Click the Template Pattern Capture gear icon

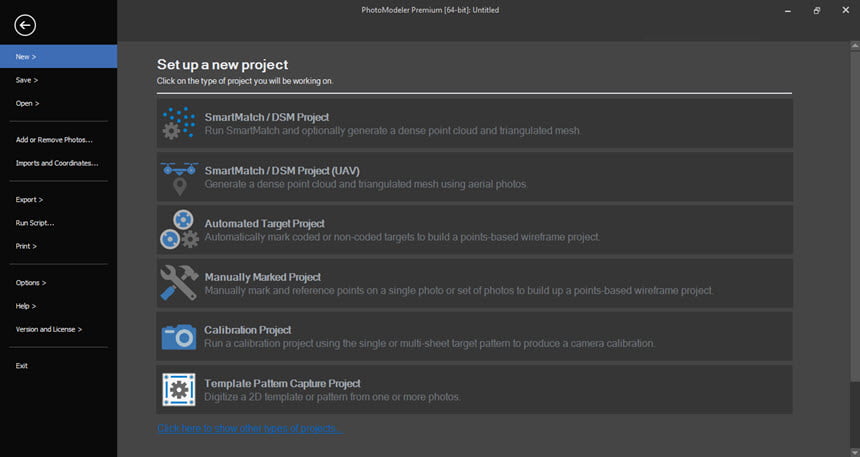coord(179,390)
